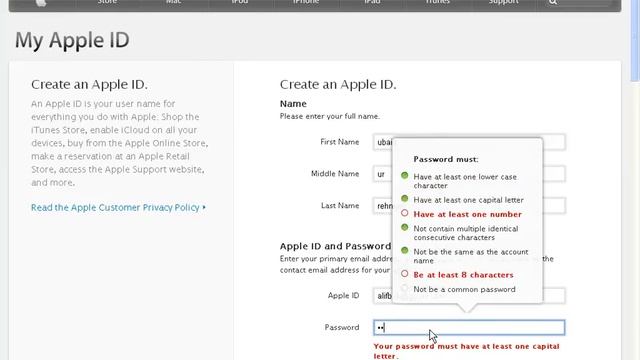Screen dimensions: 640x360
Task: Open the iPhone tab in navigation bar
Action: (306, 2)
